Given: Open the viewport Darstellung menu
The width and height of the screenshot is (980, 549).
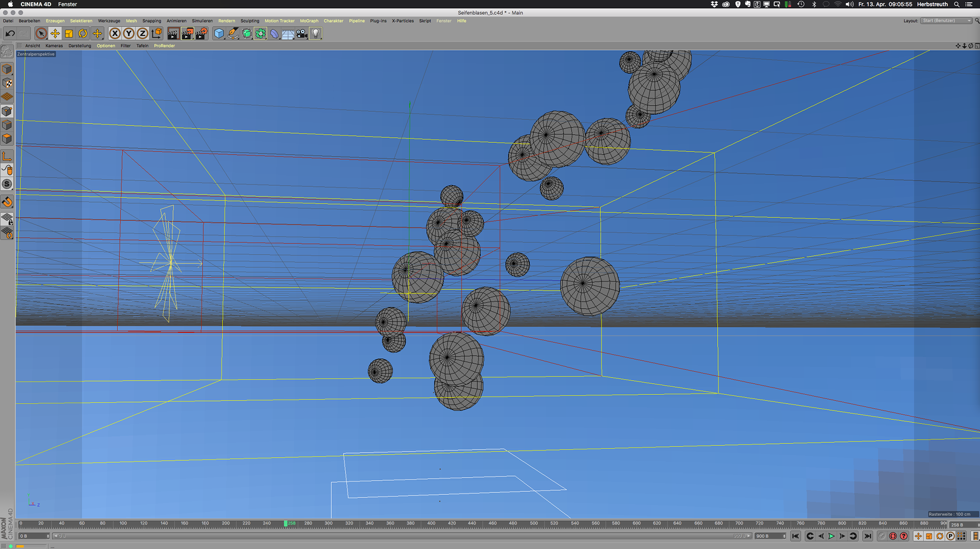Looking at the screenshot, I should [80, 46].
